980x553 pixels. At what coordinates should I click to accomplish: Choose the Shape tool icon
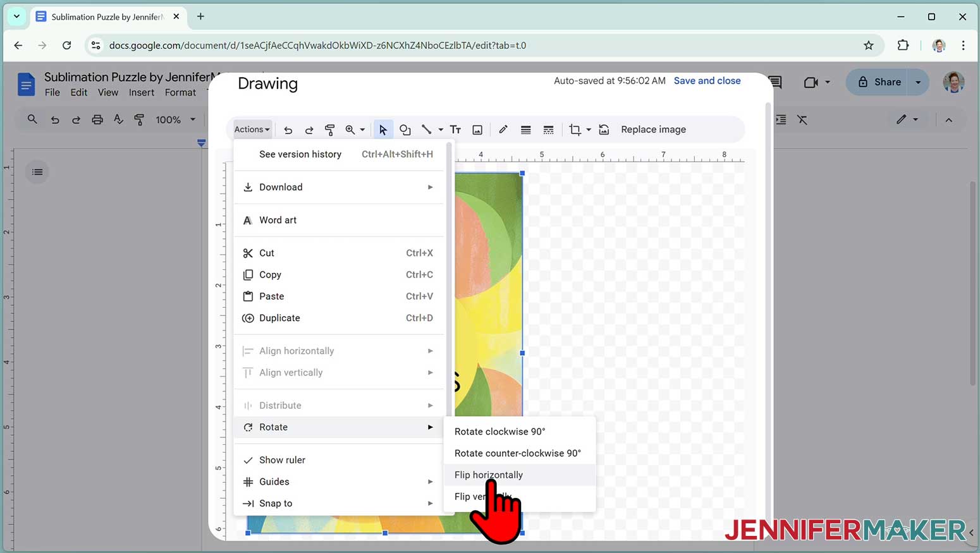pyautogui.click(x=405, y=130)
